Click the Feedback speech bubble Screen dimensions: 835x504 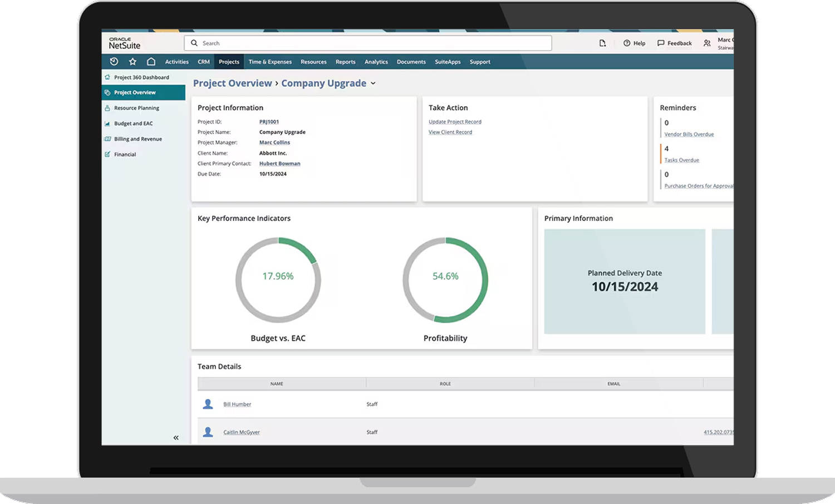[661, 43]
